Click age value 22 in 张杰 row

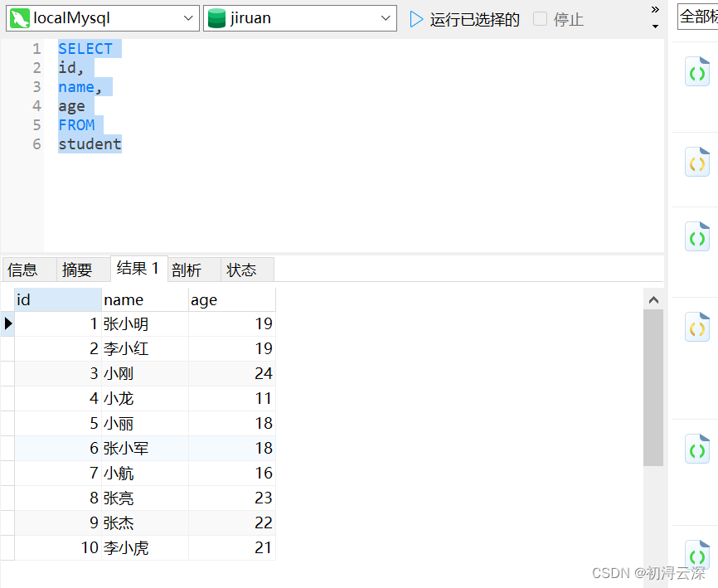coord(231,522)
